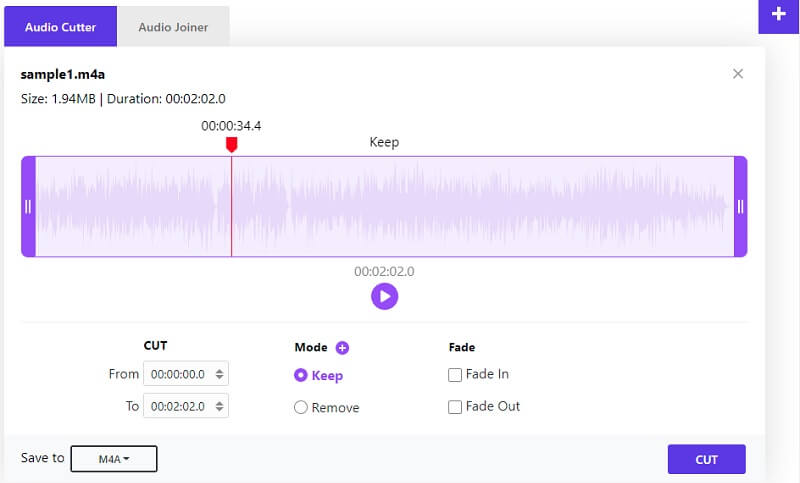Open the M4A output format dropdown
The image size is (800, 483).
(x=114, y=459)
